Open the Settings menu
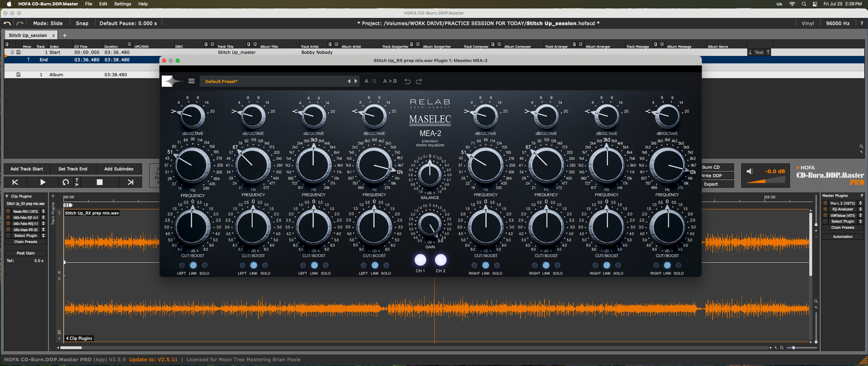This screenshot has height=366, width=868. pos(122,4)
